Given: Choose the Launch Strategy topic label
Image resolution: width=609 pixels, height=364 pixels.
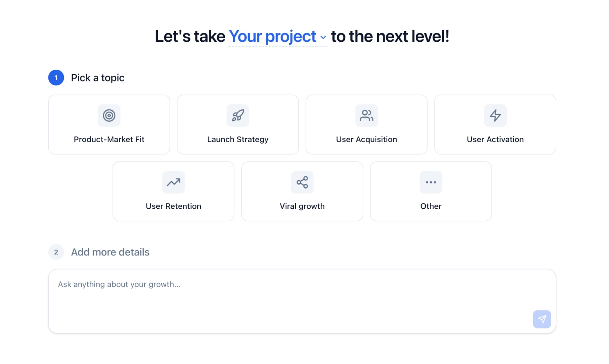Looking at the screenshot, I should pyautogui.click(x=238, y=139).
